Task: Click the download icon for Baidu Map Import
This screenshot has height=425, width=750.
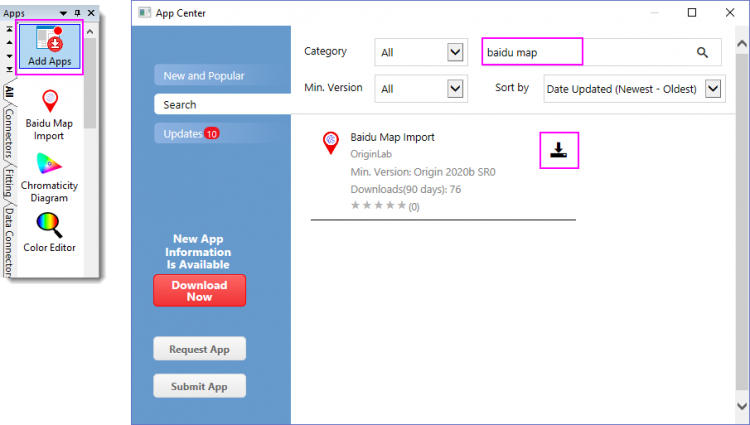Action: click(558, 151)
